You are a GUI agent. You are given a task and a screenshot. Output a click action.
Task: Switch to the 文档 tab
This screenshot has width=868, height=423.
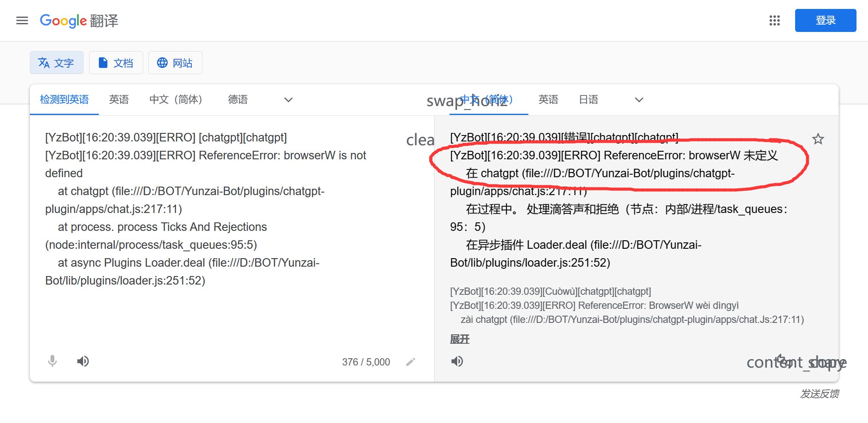(116, 63)
